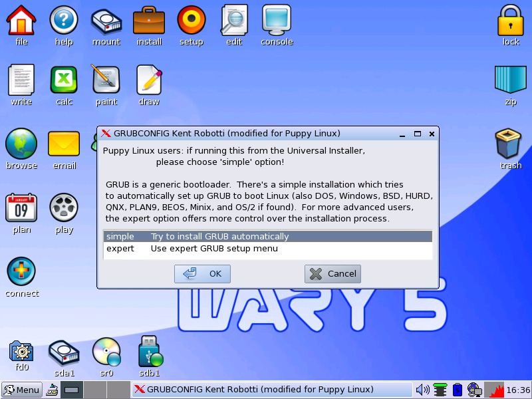Open the file manager desktop icon
This screenshot has width=532, height=399.
[21, 21]
